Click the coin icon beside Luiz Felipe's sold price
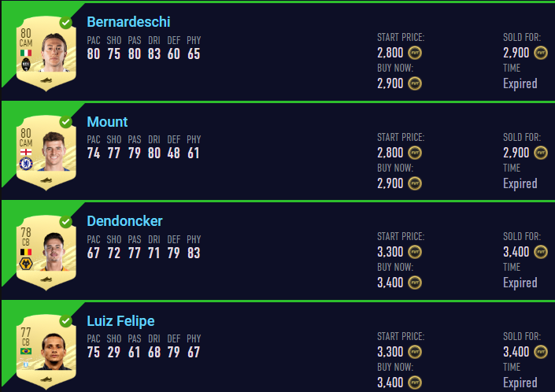This screenshot has width=555, height=392. (x=541, y=352)
